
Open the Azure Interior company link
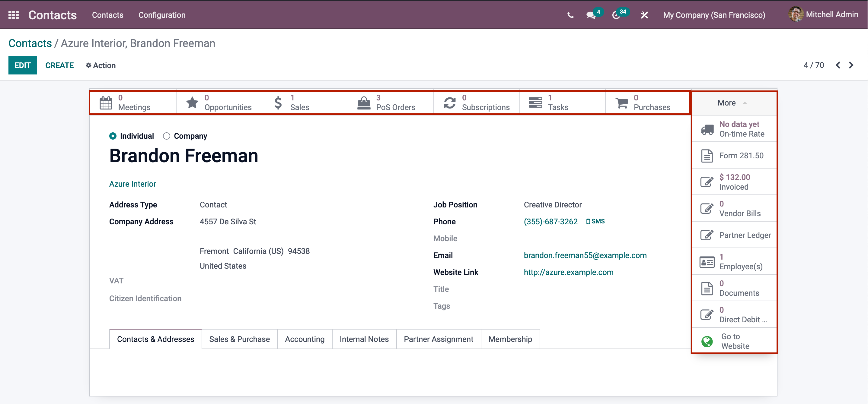pyautogui.click(x=132, y=184)
